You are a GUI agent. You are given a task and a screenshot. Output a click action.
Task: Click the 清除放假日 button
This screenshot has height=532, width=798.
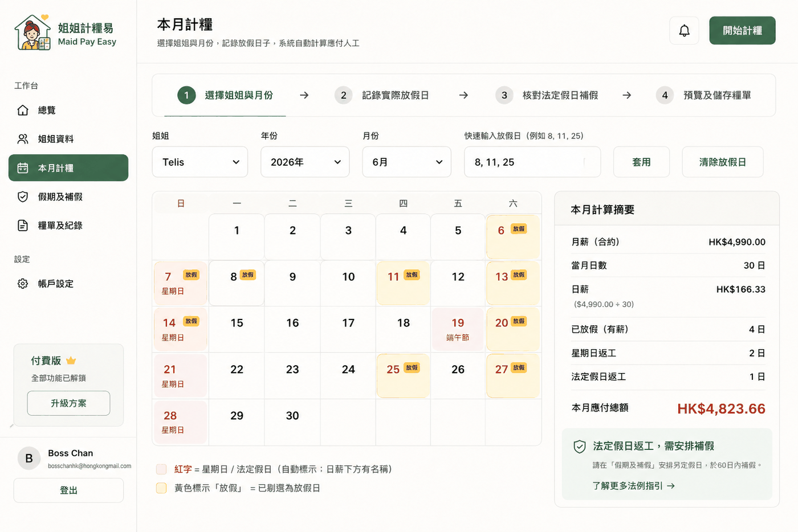723,162
